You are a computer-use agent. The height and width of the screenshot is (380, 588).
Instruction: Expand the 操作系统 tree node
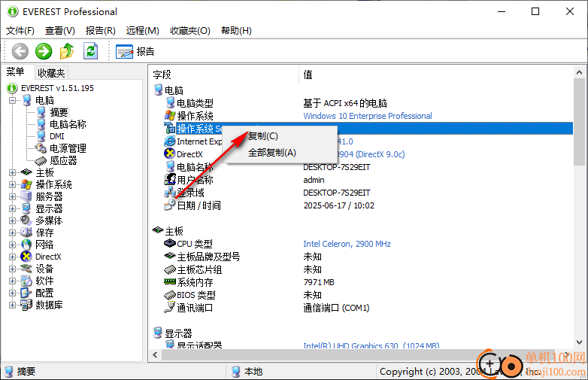(12, 184)
